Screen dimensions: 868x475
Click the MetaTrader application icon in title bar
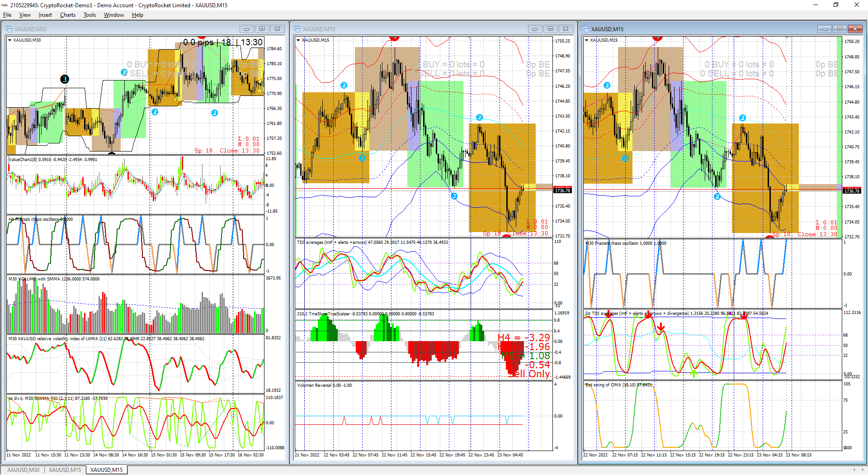[x=5, y=5]
